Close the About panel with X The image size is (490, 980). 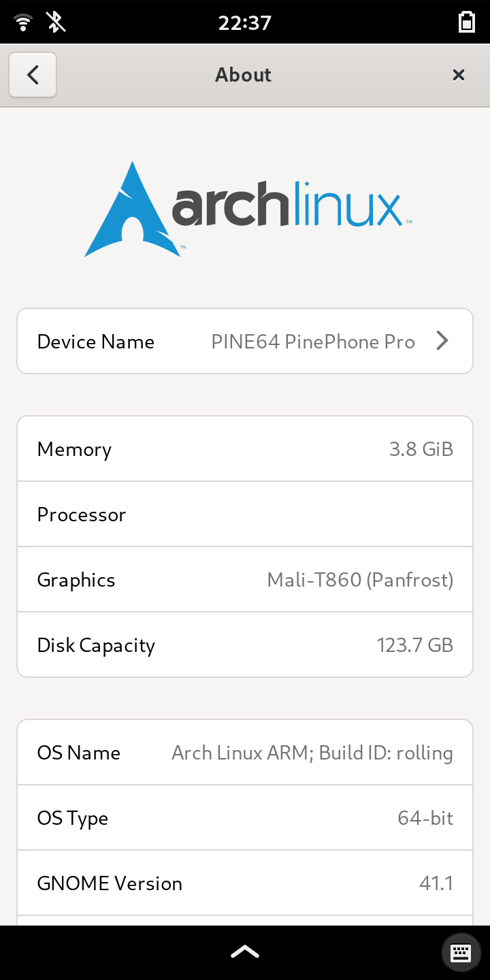coord(459,75)
